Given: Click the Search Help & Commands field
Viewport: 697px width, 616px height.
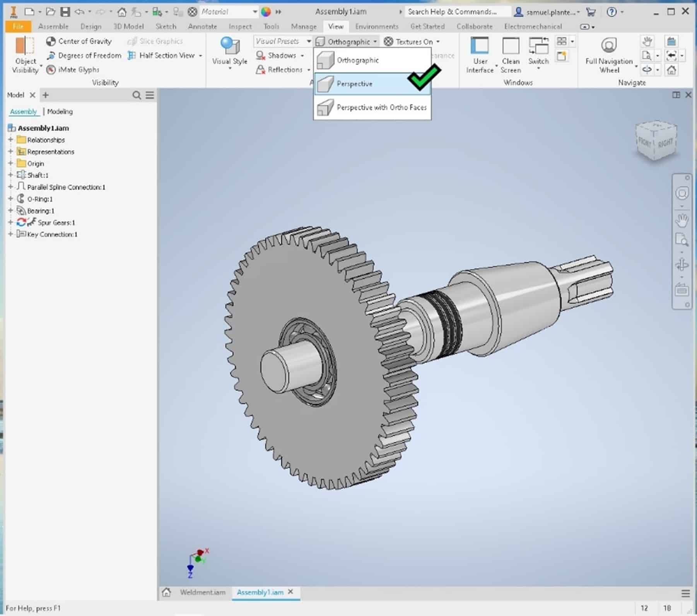Looking at the screenshot, I should pyautogui.click(x=453, y=12).
